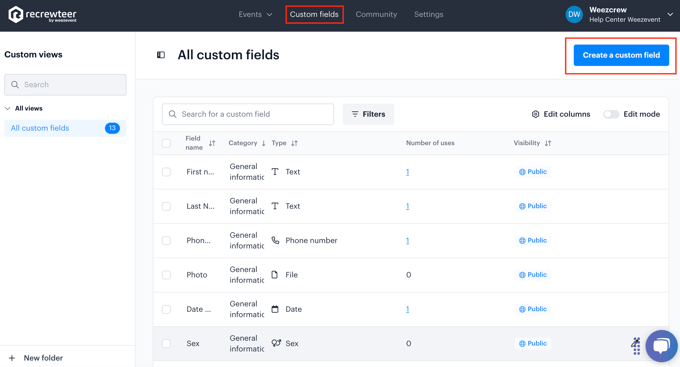Open number of uses link for Date row

[408, 309]
